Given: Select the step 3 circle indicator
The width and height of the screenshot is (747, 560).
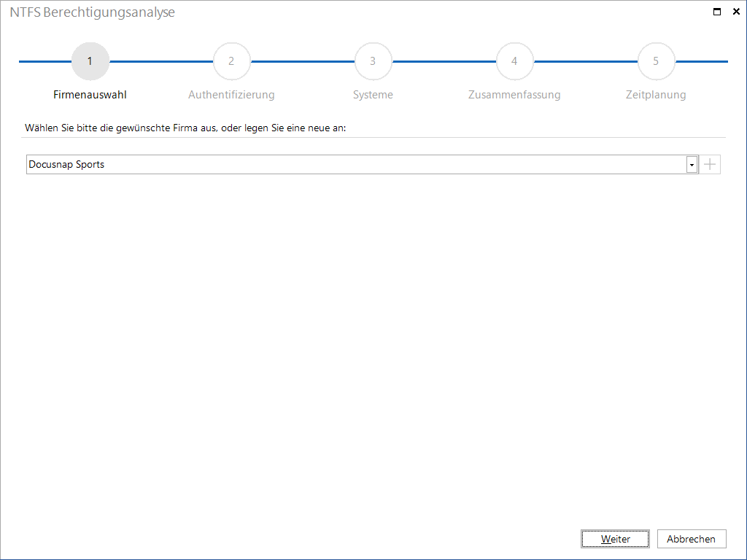Looking at the screenshot, I should click(x=373, y=61).
